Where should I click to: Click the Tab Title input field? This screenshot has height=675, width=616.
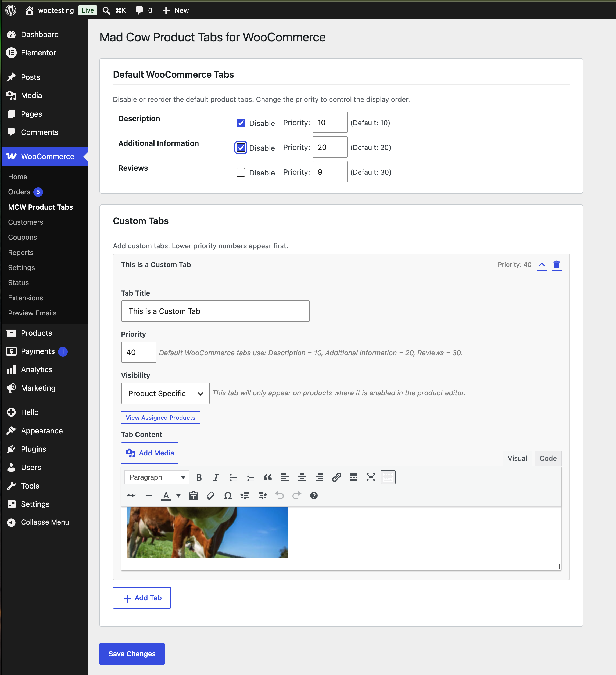pyautogui.click(x=215, y=311)
